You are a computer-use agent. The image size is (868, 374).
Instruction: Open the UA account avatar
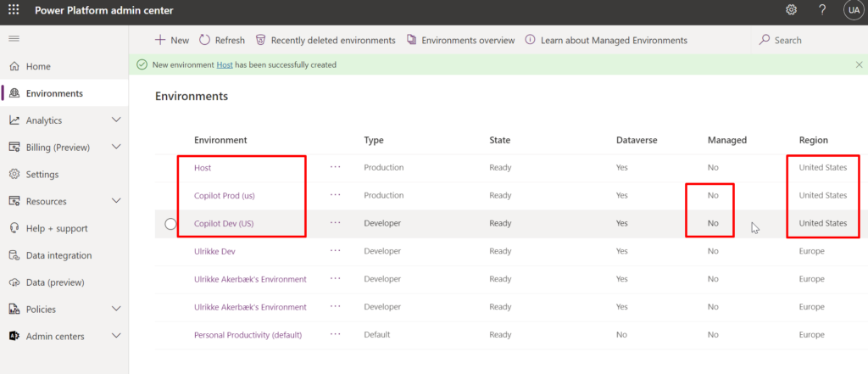(854, 10)
